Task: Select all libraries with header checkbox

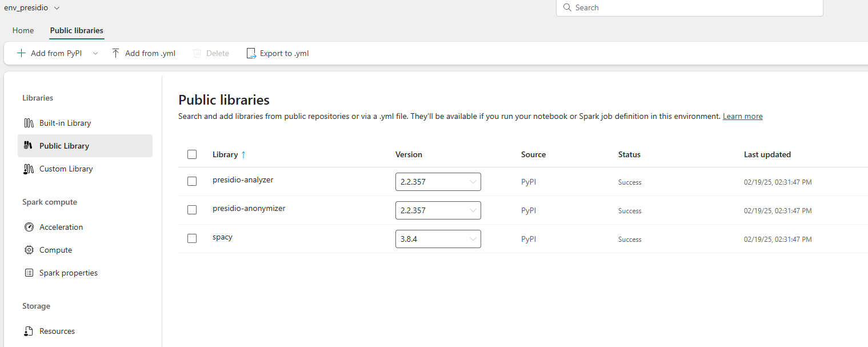Action: click(192, 154)
